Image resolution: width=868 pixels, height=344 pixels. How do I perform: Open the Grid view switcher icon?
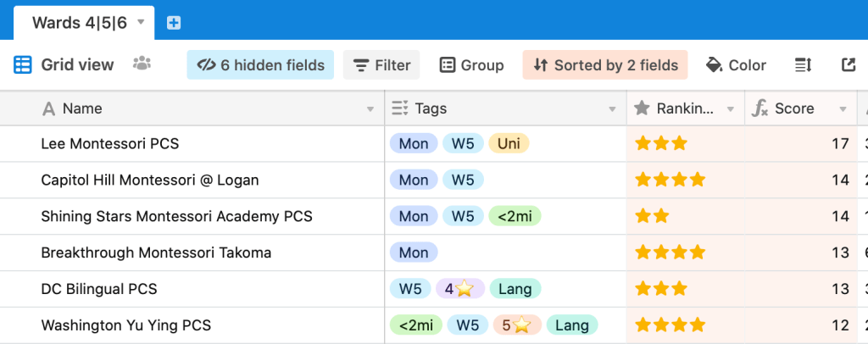coord(23,65)
